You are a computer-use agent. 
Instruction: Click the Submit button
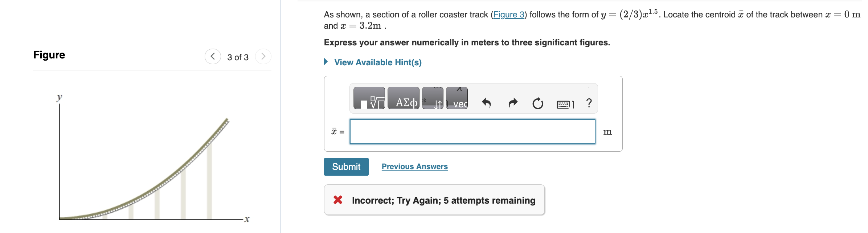click(x=346, y=166)
